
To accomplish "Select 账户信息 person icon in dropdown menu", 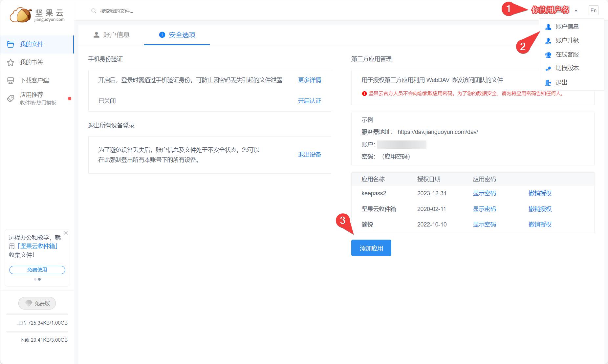I will tap(548, 27).
